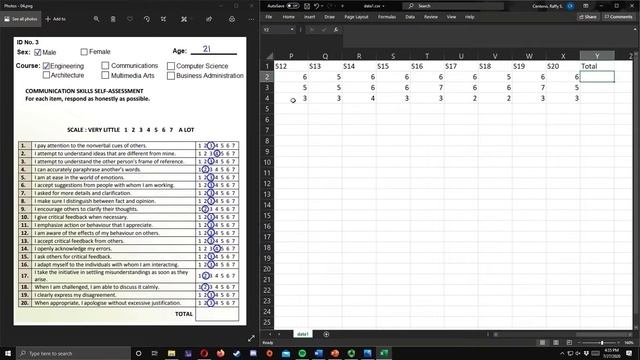Switch to the Data ribbon tab
This screenshot has width=640, height=360.
click(410, 17)
